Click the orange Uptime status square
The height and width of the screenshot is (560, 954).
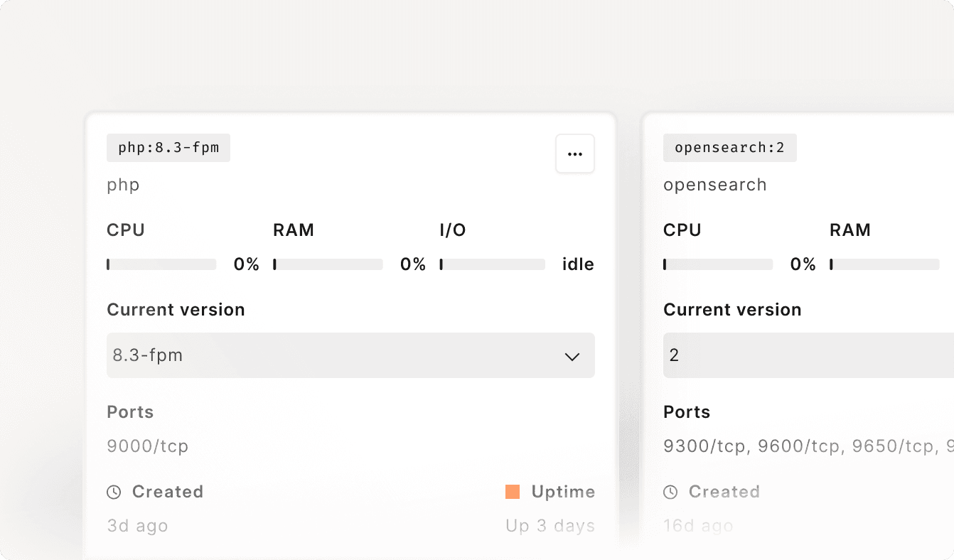pos(513,492)
